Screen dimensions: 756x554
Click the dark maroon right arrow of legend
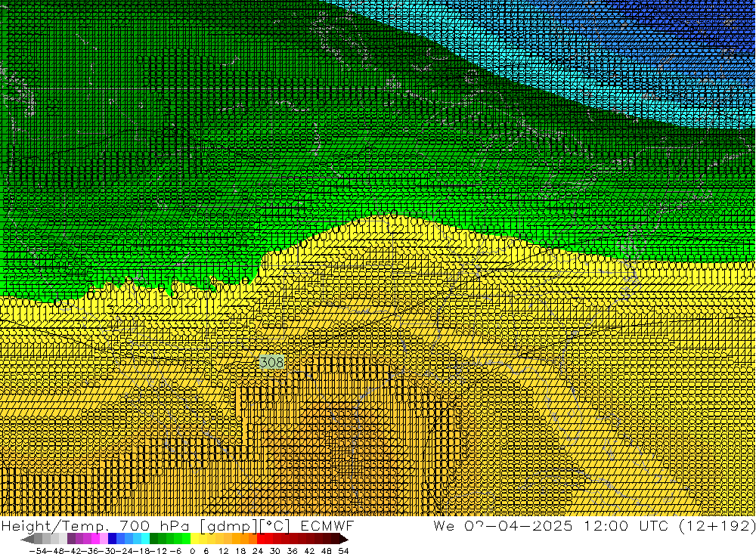[x=344, y=539]
